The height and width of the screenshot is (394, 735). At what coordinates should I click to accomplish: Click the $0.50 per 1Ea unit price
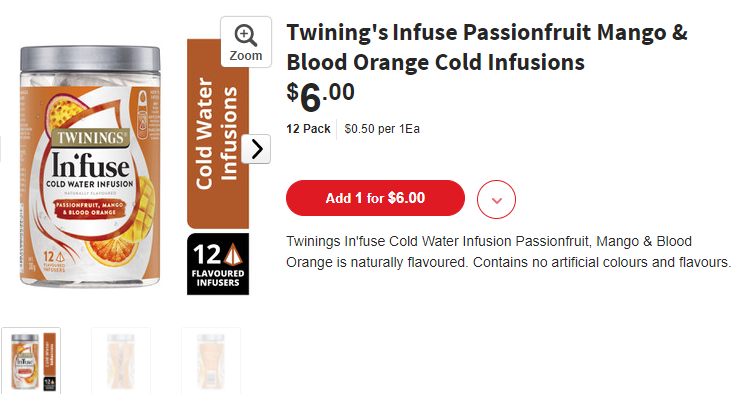382,129
